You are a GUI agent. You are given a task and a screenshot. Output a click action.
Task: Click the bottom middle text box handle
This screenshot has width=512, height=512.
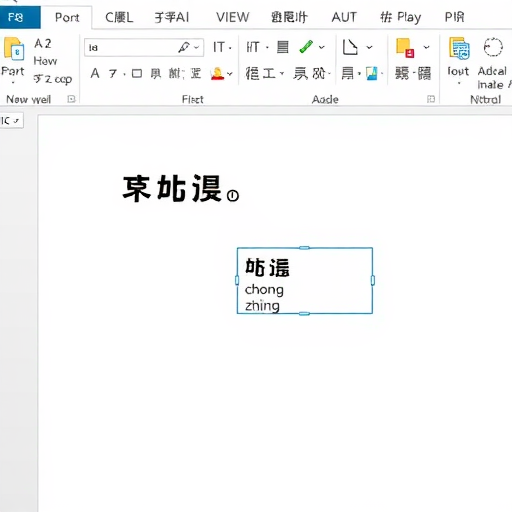(304, 313)
